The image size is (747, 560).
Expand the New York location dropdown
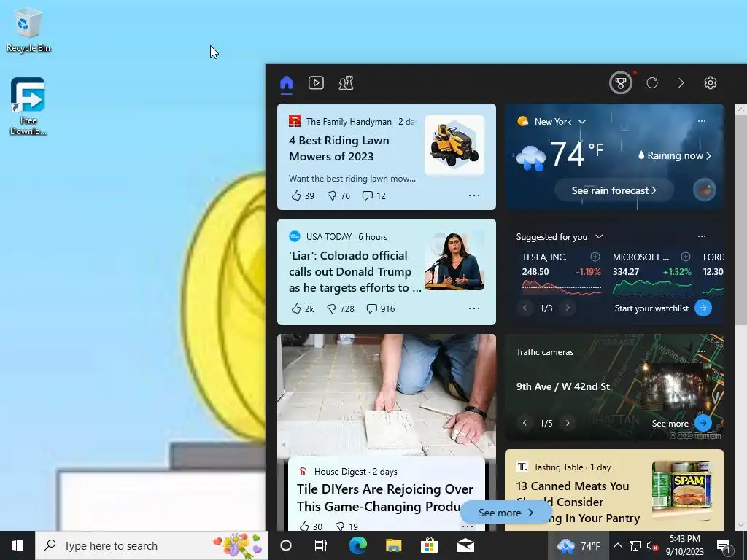click(581, 122)
